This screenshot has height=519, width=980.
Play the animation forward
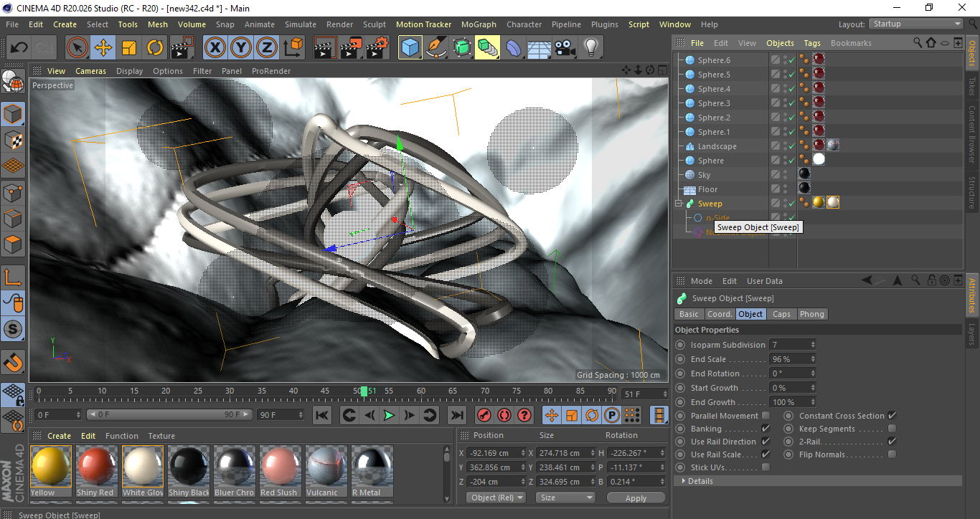pyautogui.click(x=389, y=415)
